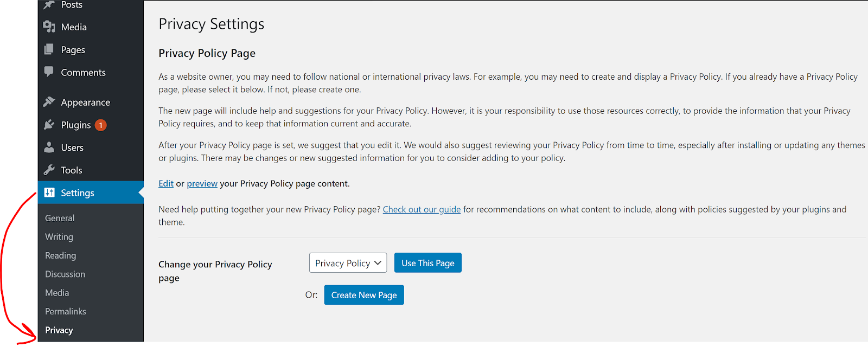
Task: Click the Users person icon
Action: [49, 147]
